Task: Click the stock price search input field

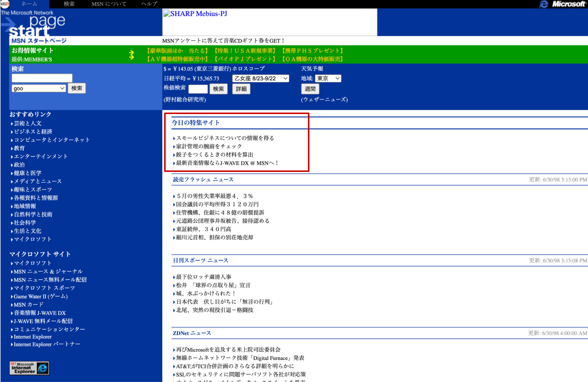Action: pos(198,89)
